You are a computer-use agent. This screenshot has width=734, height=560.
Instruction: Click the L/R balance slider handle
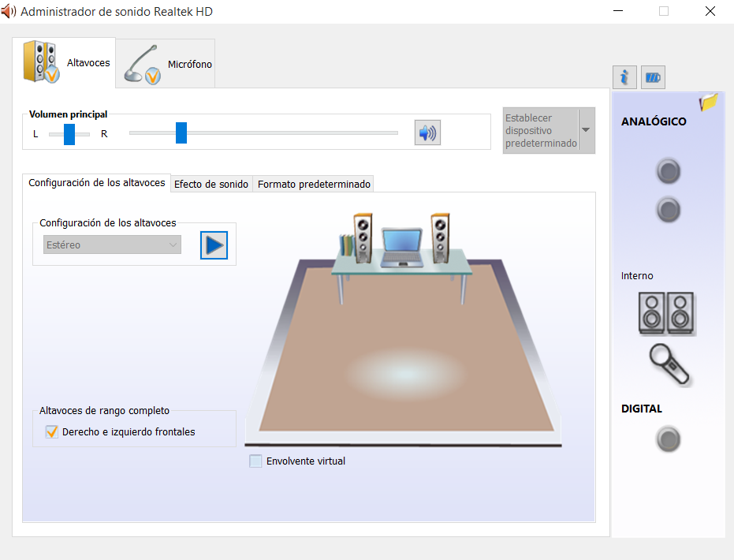point(69,134)
